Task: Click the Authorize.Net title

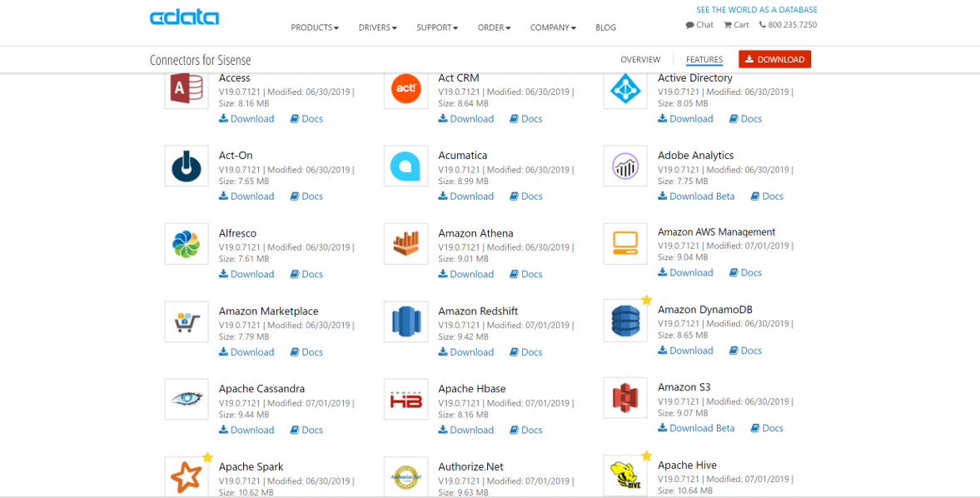Action: [x=470, y=466]
